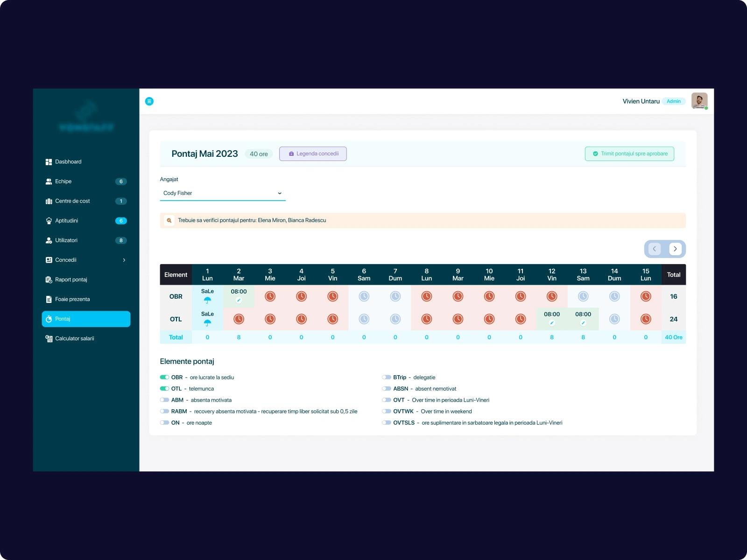Click OTL grey clock for 6 Sam

tap(364, 319)
